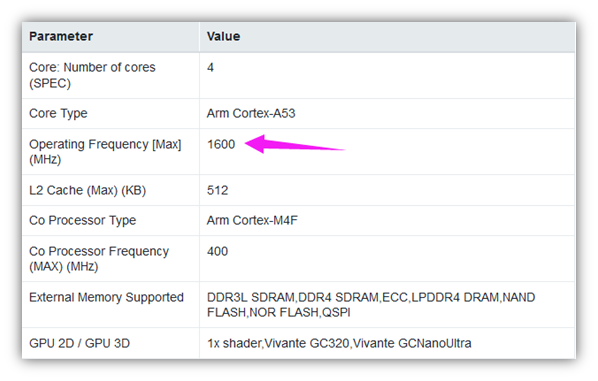Click the Arm Cortex-A53 value
Viewport: 598px width, 381px height.
(251, 113)
